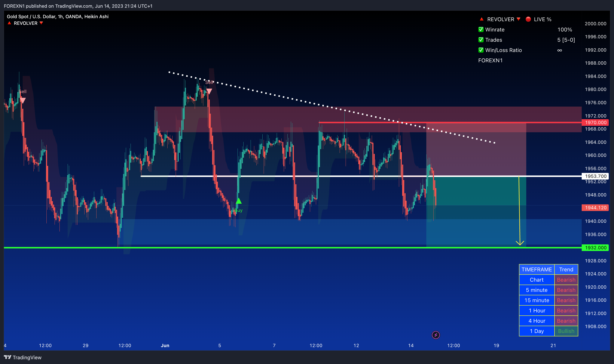The width and height of the screenshot is (614, 364).
Task: Toggle the Trades checkbox
Action: [481, 40]
